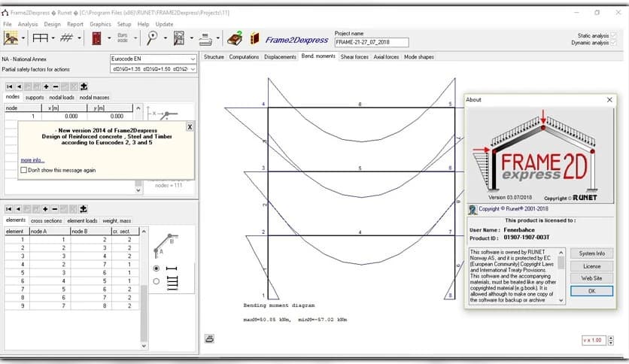Delete node with minus icon
The height and width of the screenshot is (364, 629).
56,86
